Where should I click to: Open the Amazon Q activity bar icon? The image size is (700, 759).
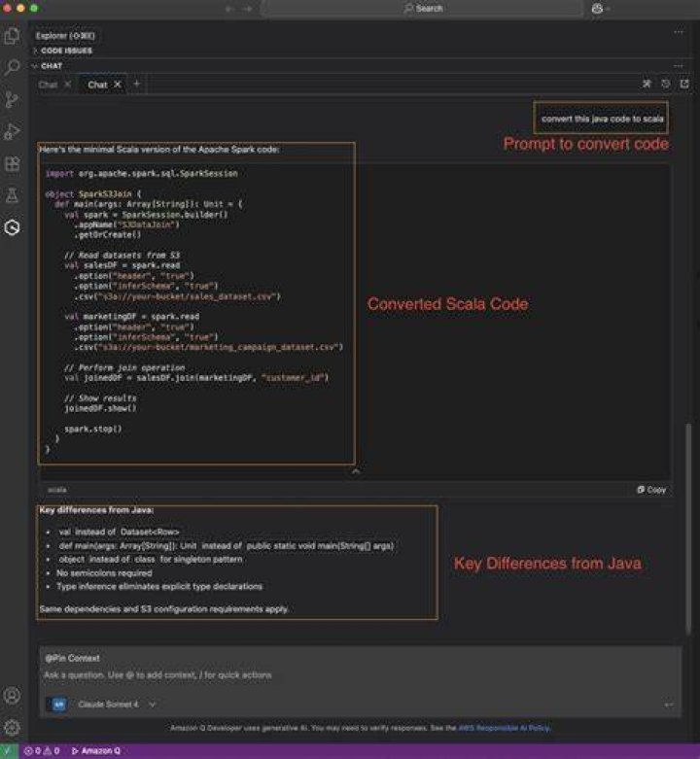coord(12,227)
